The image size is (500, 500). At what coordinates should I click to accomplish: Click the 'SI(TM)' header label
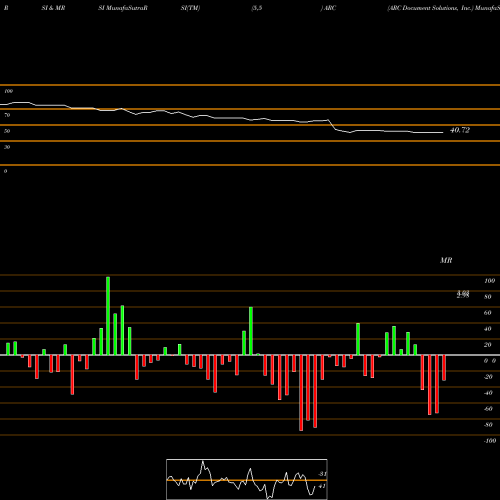190,8
